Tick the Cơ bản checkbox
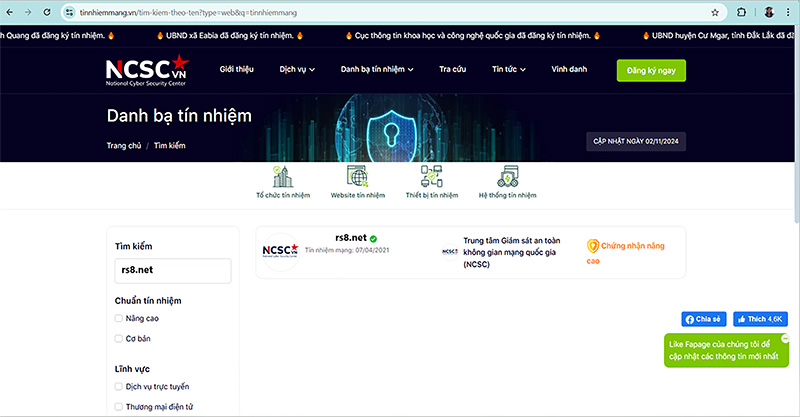 coord(118,338)
